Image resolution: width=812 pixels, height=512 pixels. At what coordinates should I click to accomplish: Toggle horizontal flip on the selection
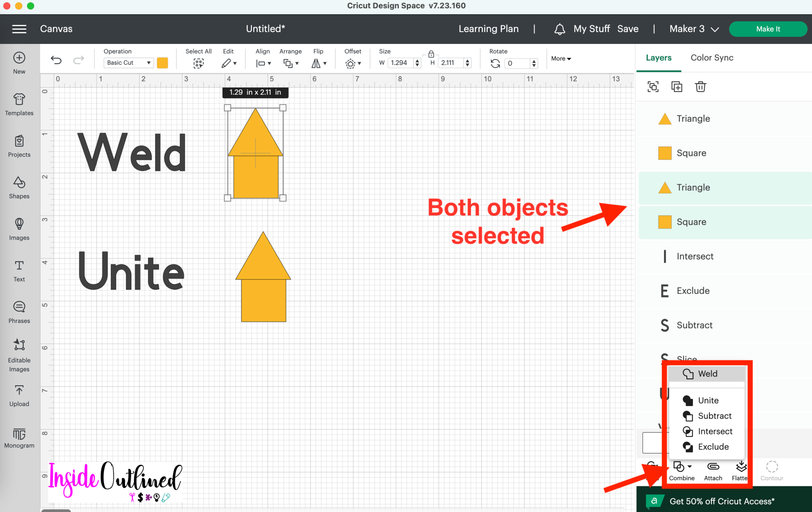[318, 63]
